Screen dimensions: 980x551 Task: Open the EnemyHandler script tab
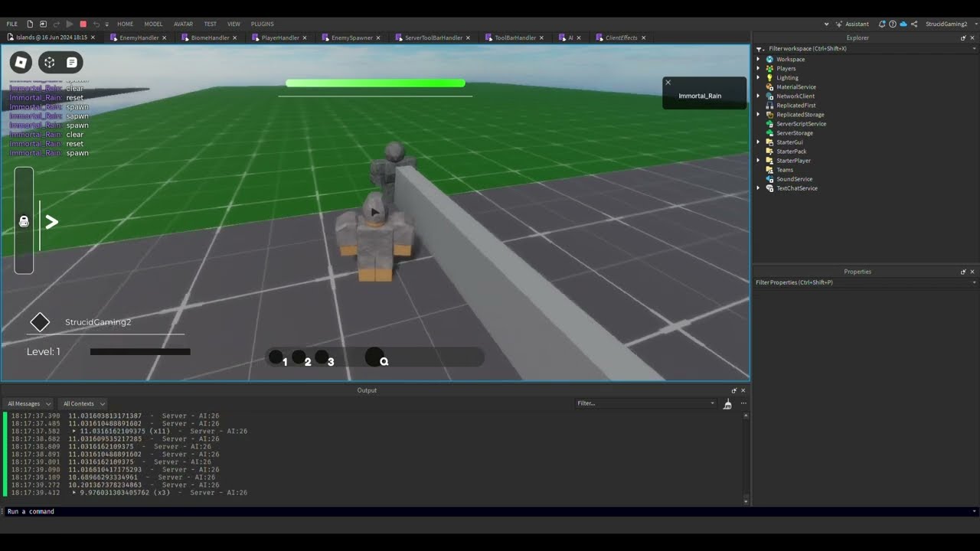(138, 37)
